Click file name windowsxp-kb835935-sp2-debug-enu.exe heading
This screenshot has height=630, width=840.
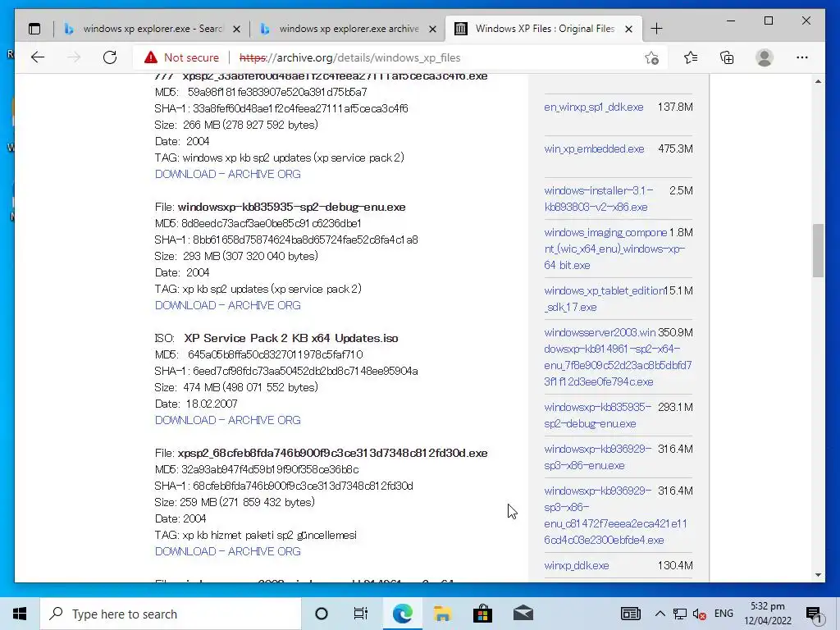pyautogui.click(x=291, y=207)
